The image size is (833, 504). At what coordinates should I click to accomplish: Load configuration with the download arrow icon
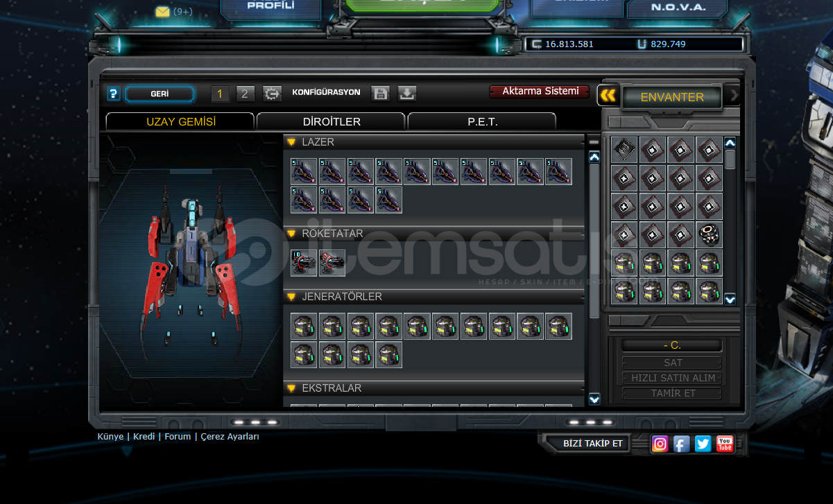407,94
